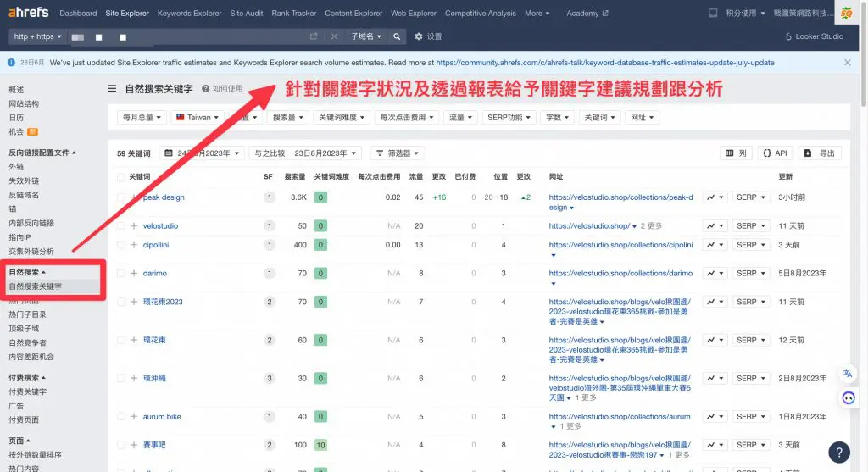Image resolution: width=868 pixels, height=472 pixels.
Task: Click the chat assistant floating icon
Action: [x=848, y=397]
